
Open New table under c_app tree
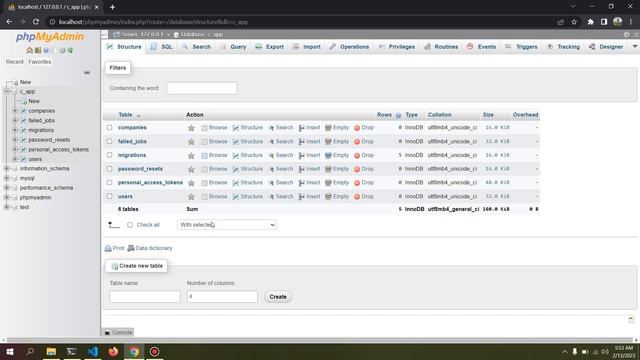[x=34, y=101]
